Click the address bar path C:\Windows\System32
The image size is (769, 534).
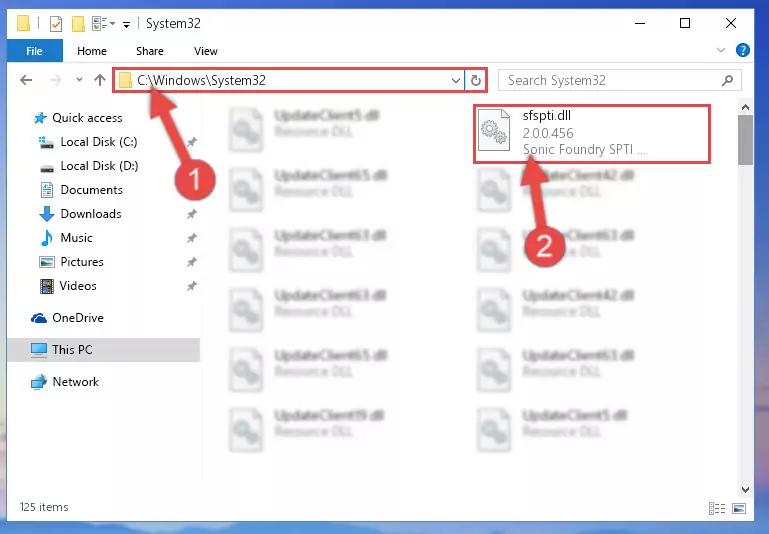point(201,80)
